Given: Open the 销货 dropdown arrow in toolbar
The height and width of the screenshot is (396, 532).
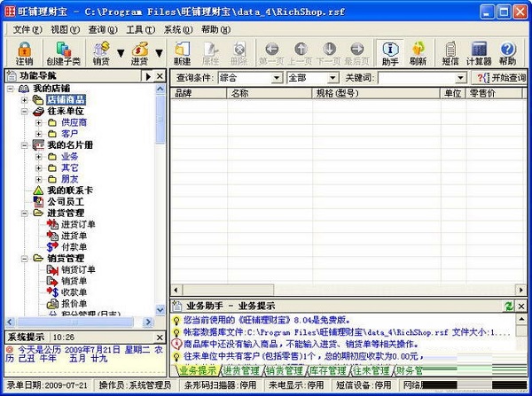Looking at the screenshot, I should coord(121,53).
